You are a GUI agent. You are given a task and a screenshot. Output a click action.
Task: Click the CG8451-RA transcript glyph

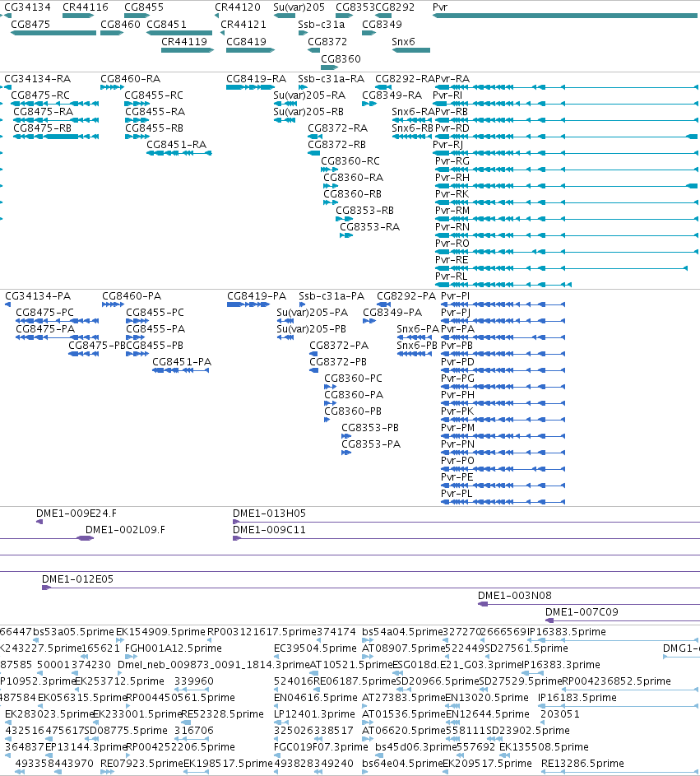(x=179, y=153)
